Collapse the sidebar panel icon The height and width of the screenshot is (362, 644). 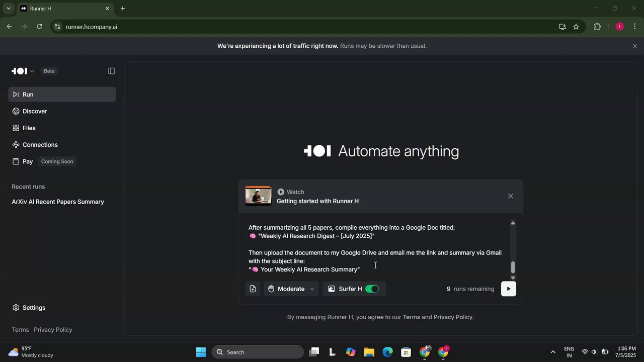pos(112,71)
